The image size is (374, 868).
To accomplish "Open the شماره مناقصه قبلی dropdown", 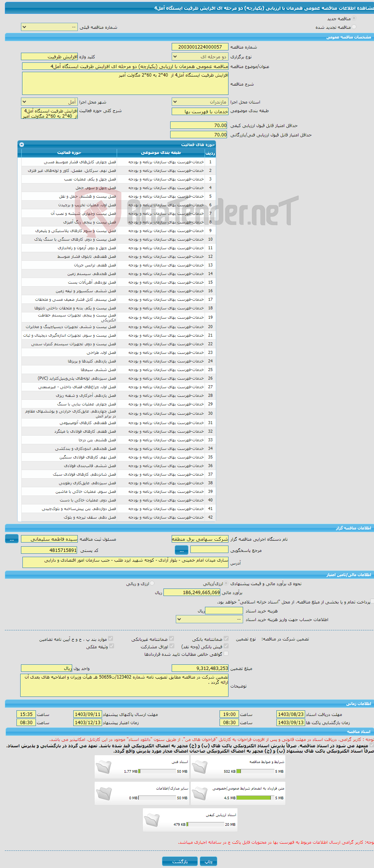I will pos(49,27).
